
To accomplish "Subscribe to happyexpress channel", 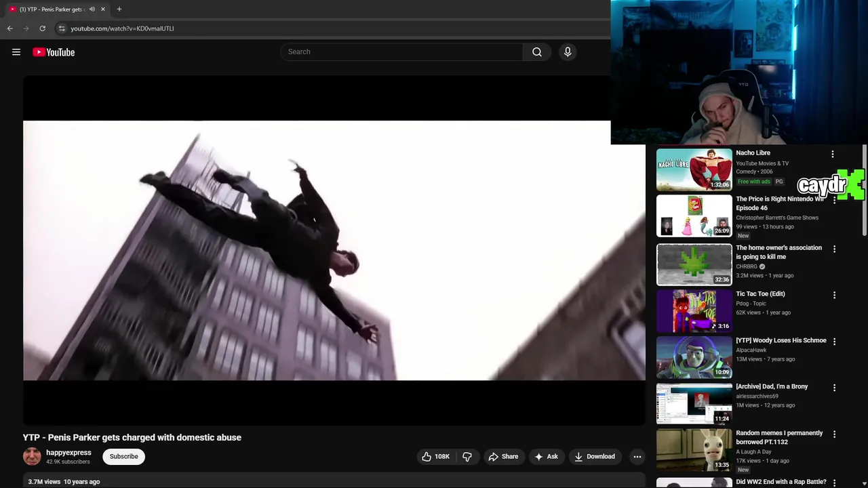I will point(124,457).
